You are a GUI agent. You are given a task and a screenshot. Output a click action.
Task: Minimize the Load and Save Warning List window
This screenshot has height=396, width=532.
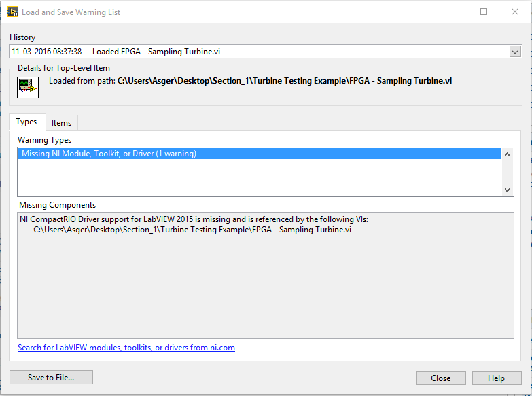click(x=453, y=12)
